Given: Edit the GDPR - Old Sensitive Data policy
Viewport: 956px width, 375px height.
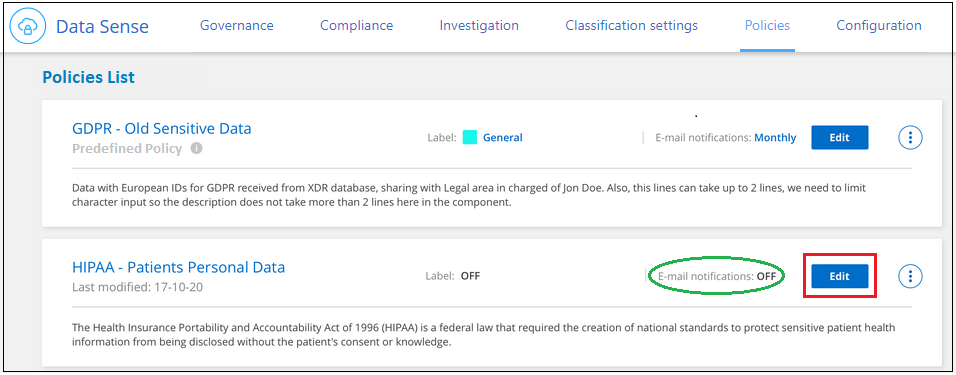Looking at the screenshot, I should (x=840, y=138).
